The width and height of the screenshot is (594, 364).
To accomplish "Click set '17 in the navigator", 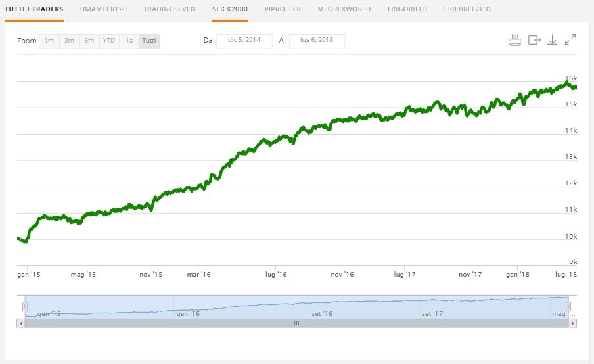I will point(432,313).
